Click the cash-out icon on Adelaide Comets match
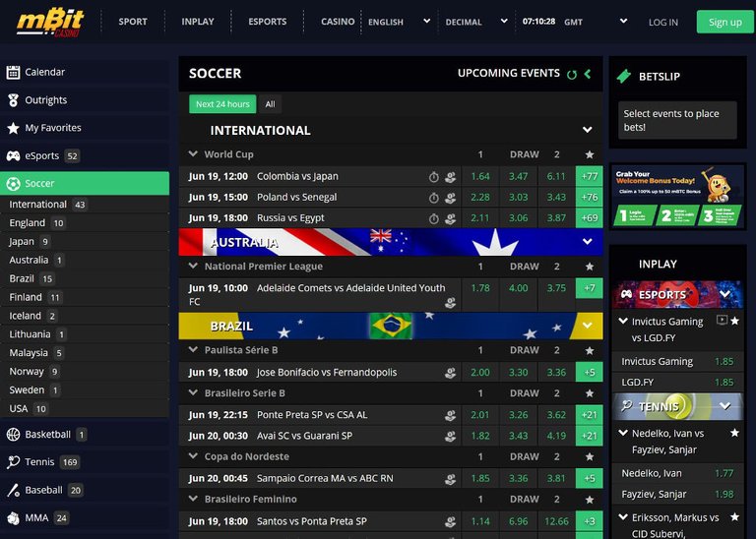Screen dimensions: 756x539 [x=450, y=303]
